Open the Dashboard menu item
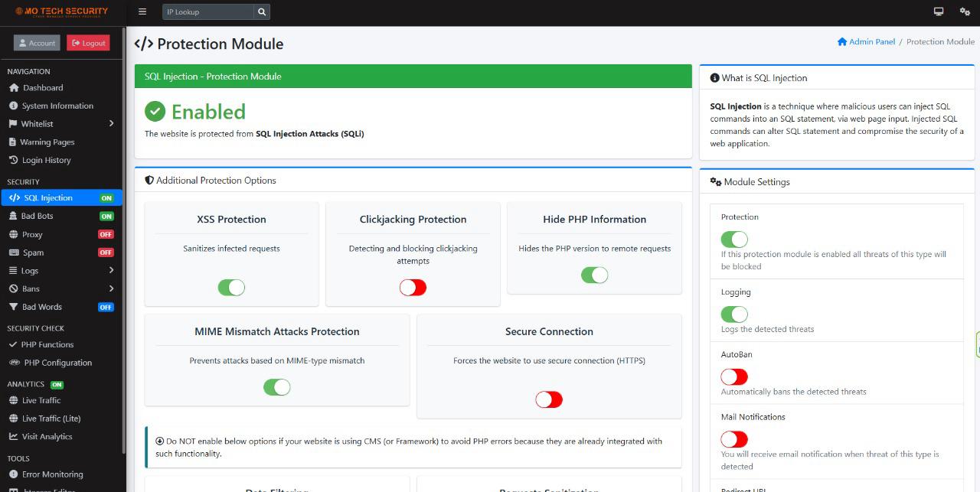Viewport: 980px width, 492px height. click(x=61, y=88)
